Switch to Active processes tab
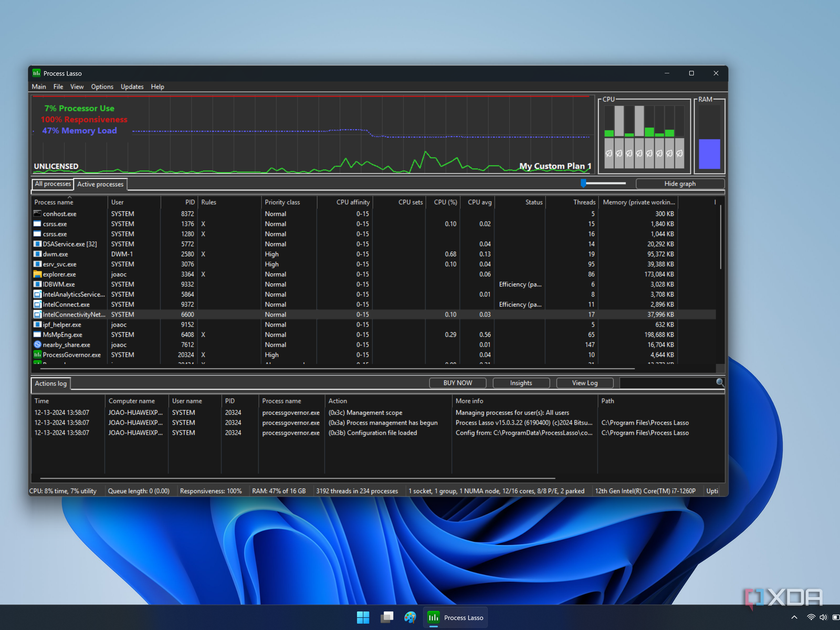840x630 pixels. coord(100,184)
